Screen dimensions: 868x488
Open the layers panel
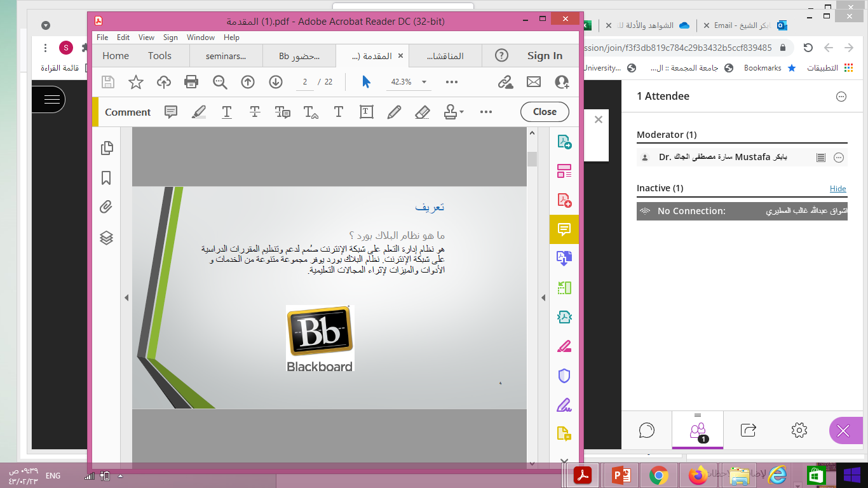[x=107, y=238]
